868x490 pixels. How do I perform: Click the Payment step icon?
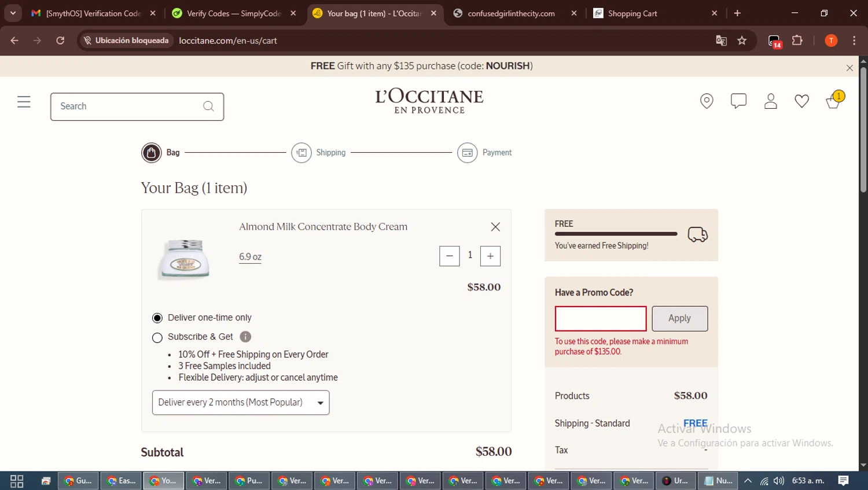click(x=468, y=153)
